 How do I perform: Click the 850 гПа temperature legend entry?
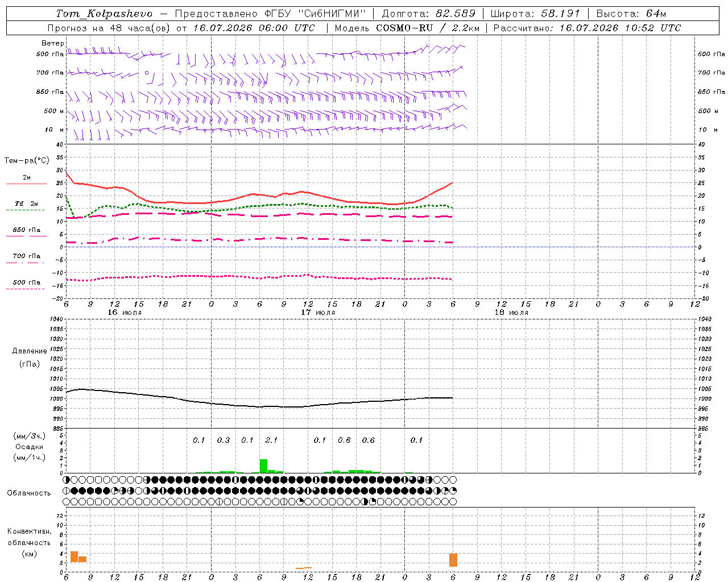click(26, 230)
